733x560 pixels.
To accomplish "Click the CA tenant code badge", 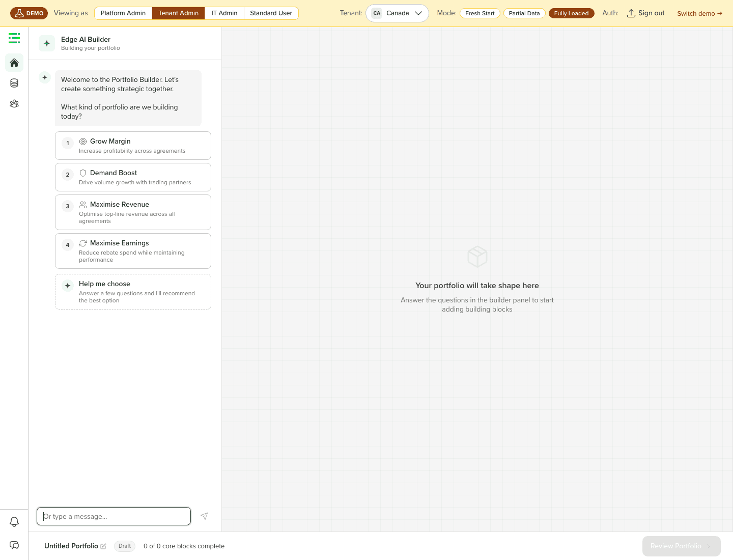I will pyautogui.click(x=377, y=13).
